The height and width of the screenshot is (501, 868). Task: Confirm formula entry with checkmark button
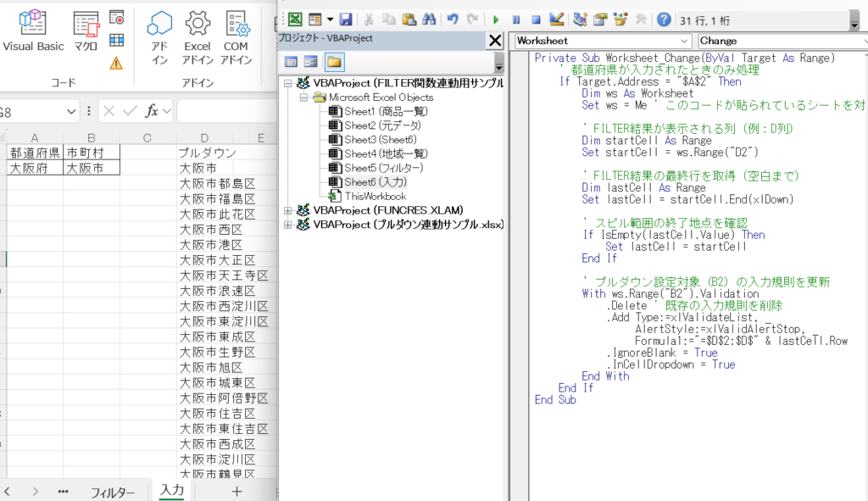(130, 112)
